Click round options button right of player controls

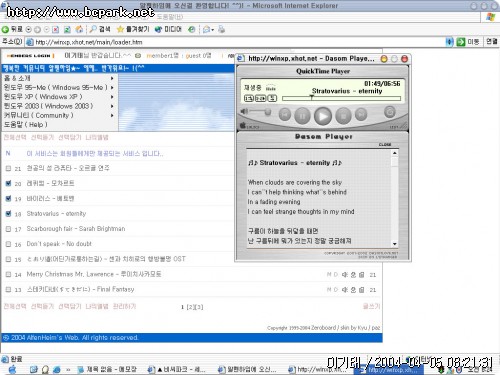click(390, 112)
